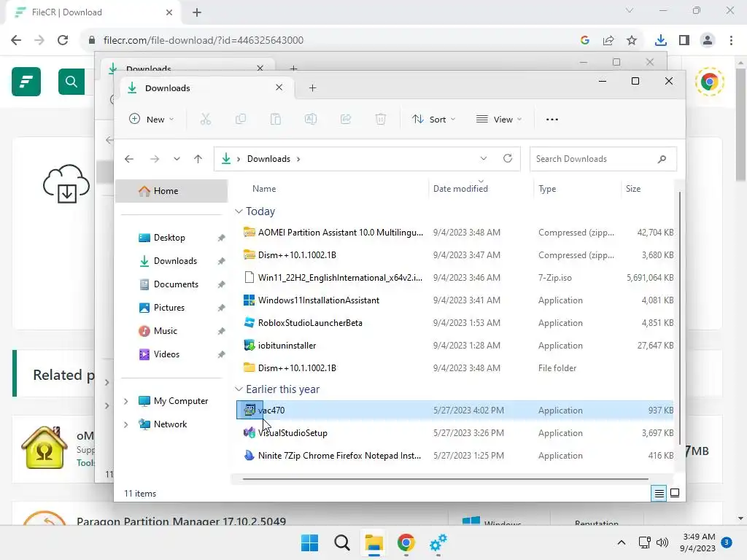Switch to large thumbnails view icon
This screenshot has width=747, height=560.
tap(675, 493)
